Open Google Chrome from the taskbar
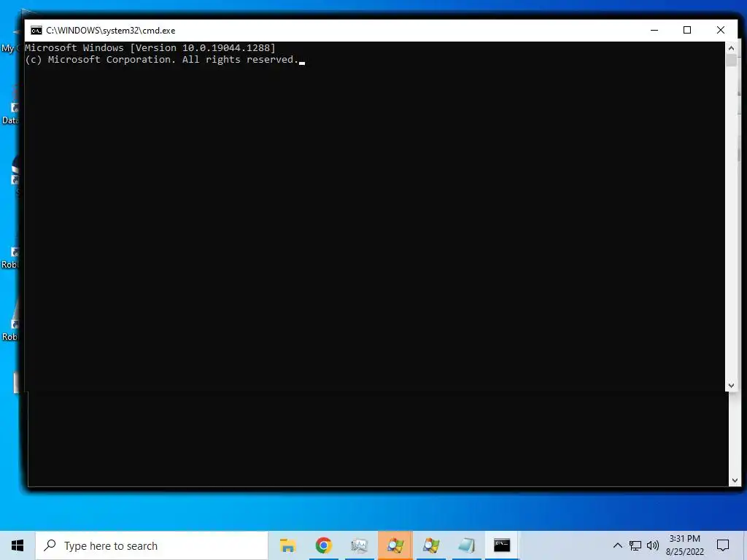Image resolution: width=747 pixels, height=560 pixels. pyautogui.click(x=323, y=545)
